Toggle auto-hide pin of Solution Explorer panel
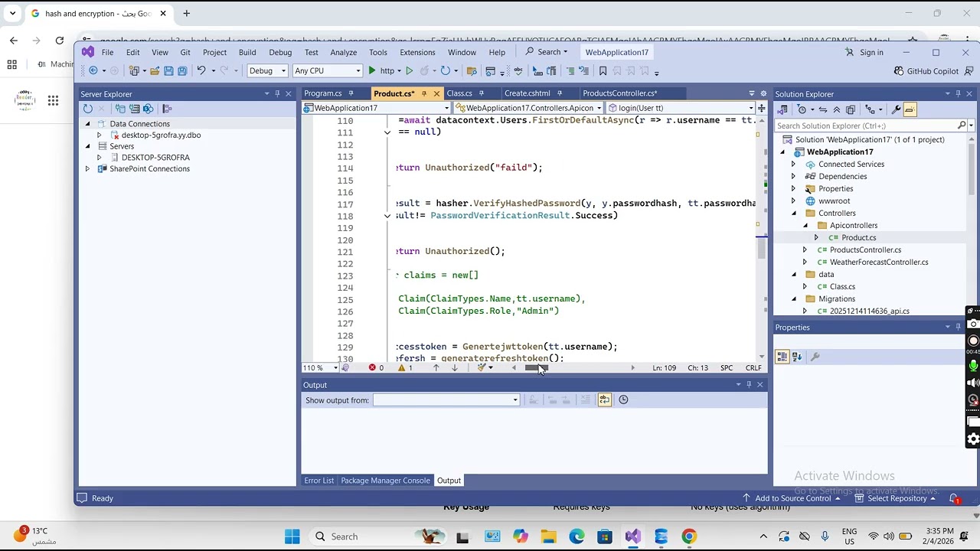Image resolution: width=980 pixels, height=551 pixels. click(958, 93)
